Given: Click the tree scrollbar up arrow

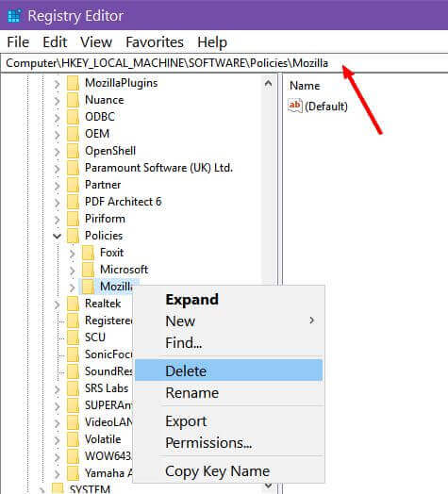Looking at the screenshot, I should (x=268, y=84).
